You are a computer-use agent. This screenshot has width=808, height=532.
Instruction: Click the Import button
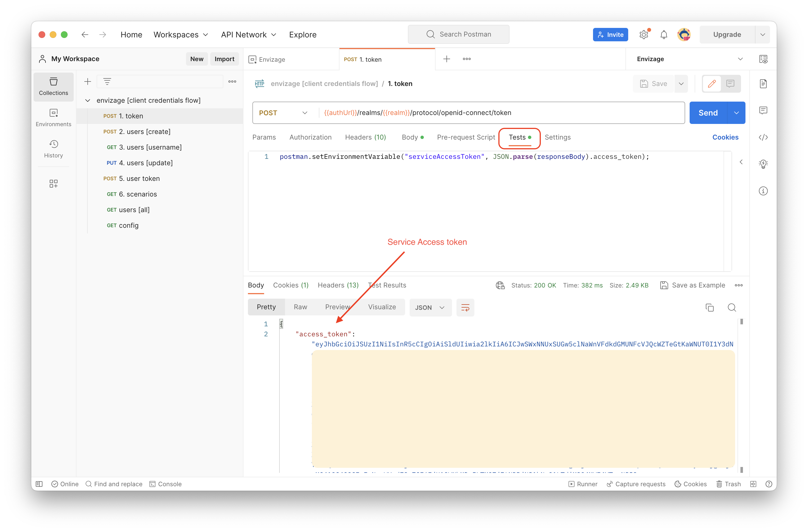(x=224, y=59)
